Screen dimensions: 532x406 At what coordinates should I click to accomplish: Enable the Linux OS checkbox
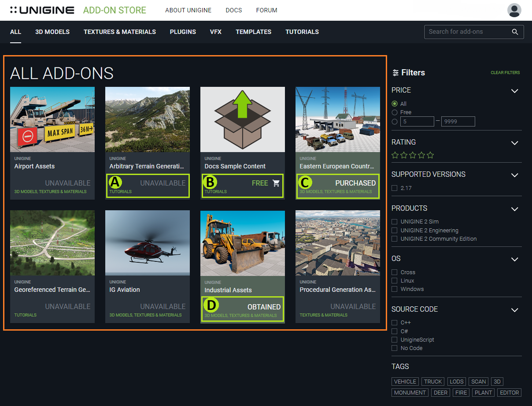coord(395,281)
